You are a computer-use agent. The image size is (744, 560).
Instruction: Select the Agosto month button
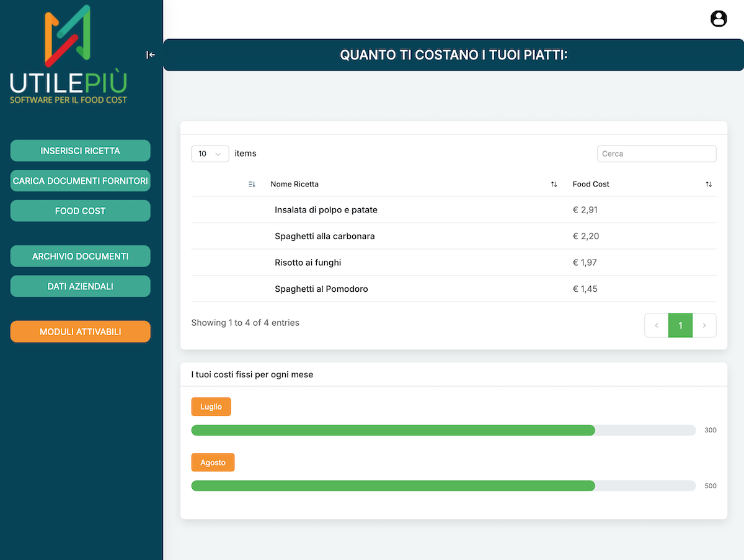tap(213, 462)
